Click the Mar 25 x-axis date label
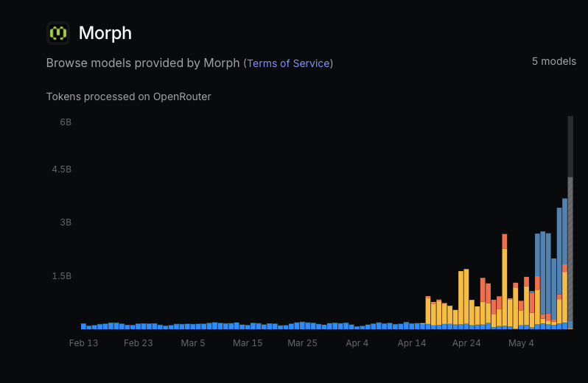This screenshot has height=383, width=588. coord(302,343)
